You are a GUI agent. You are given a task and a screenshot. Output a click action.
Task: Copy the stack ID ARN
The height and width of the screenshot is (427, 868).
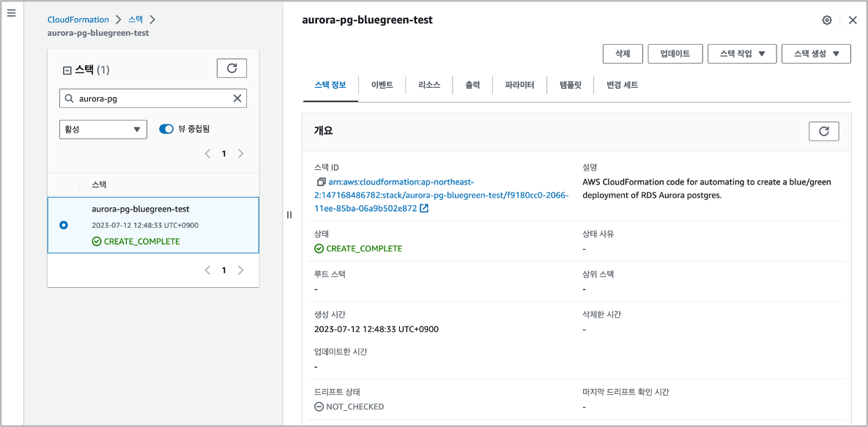click(320, 182)
